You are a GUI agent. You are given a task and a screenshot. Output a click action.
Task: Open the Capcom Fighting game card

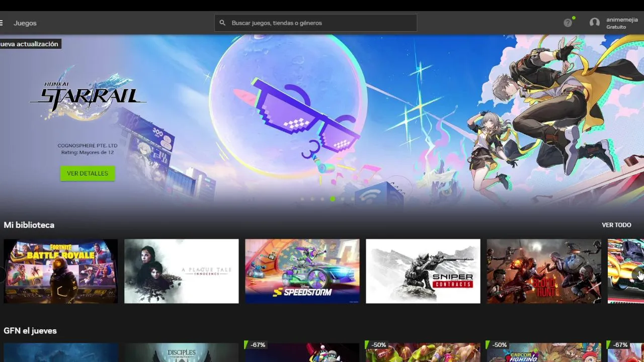click(544, 352)
